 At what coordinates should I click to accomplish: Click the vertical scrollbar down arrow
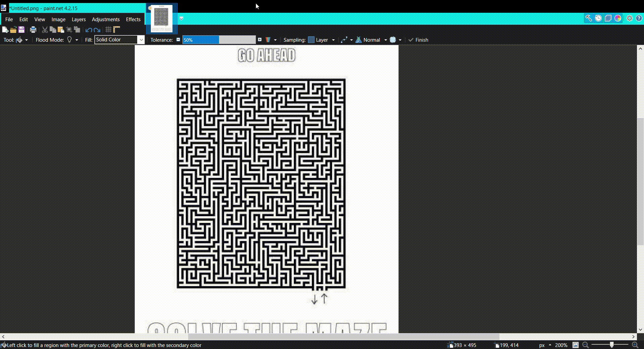640,330
